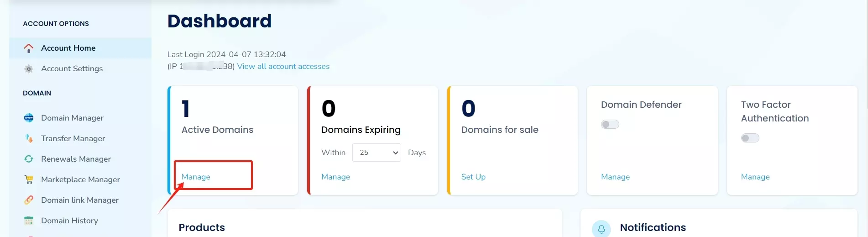
Task: Enable the Domain Defender toggle
Action: click(610, 124)
